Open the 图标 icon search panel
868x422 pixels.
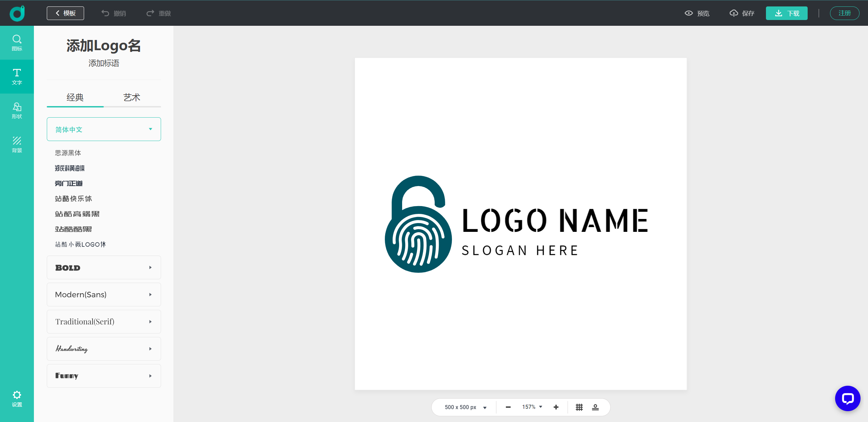coord(17,43)
